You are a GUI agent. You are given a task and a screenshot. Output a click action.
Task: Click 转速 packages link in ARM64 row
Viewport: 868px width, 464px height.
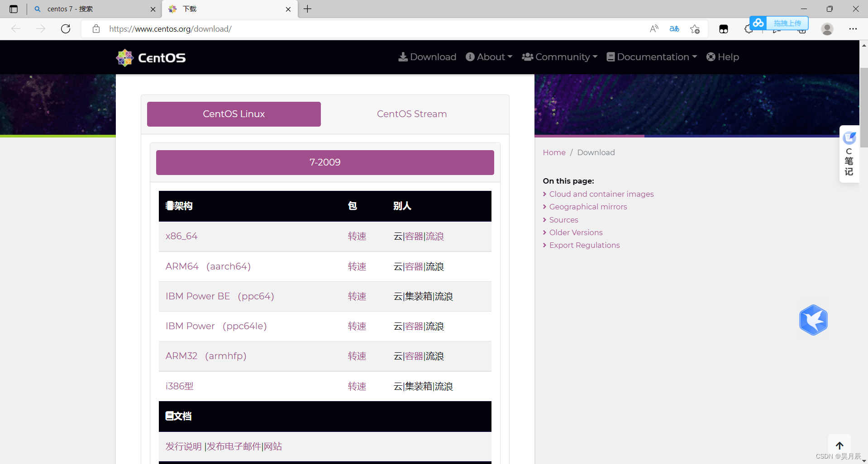click(x=357, y=267)
